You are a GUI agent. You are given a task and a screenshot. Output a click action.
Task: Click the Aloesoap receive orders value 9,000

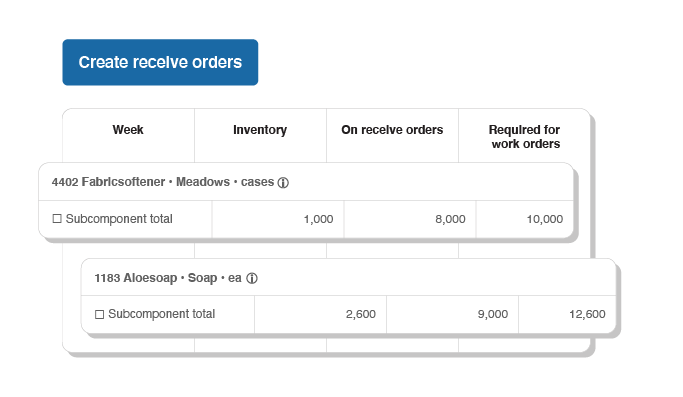pyautogui.click(x=493, y=314)
